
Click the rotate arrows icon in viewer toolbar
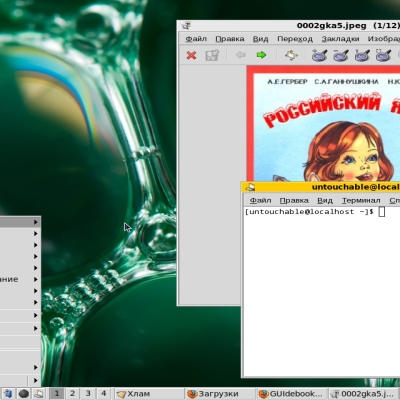(x=291, y=55)
